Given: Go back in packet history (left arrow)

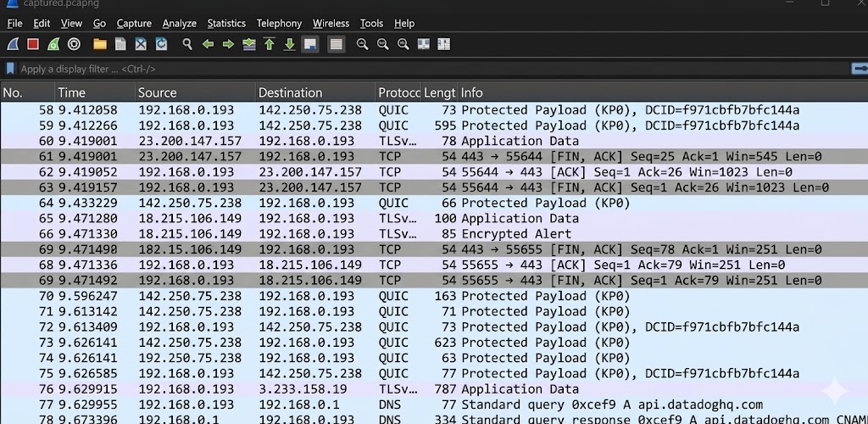Looking at the screenshot, I should tap(209, 44).
